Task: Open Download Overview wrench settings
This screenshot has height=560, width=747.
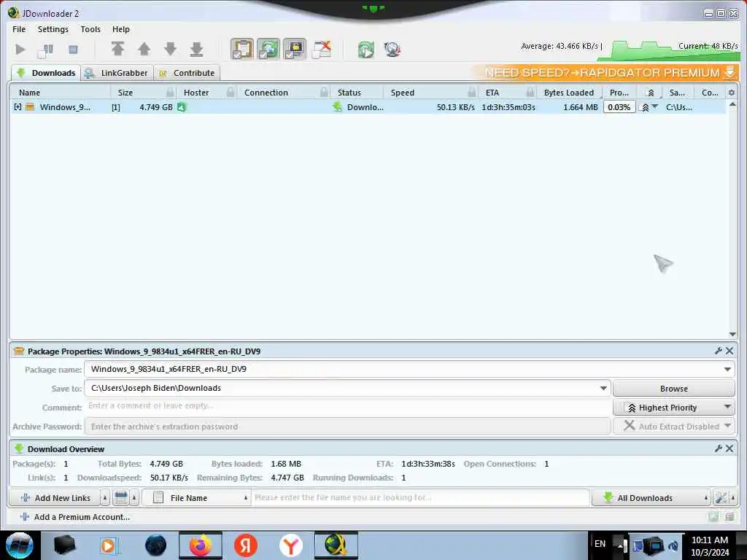Action: tap(719, 448)
